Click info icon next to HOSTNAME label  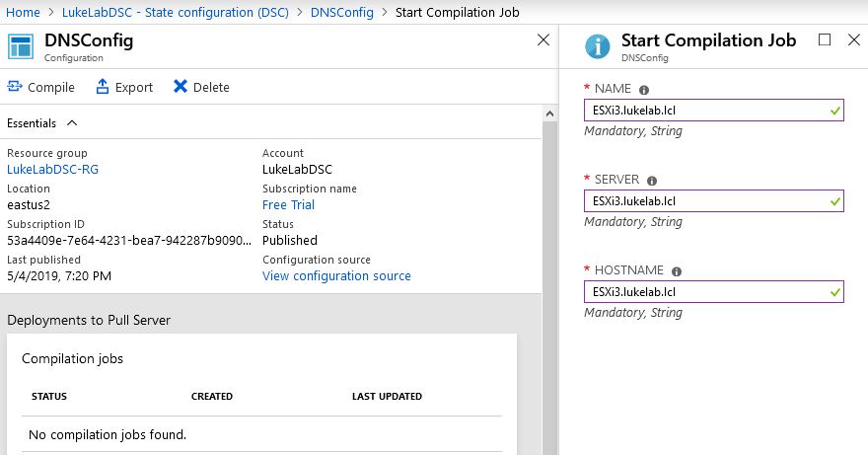pyautogui.click(x=677, y=271)
